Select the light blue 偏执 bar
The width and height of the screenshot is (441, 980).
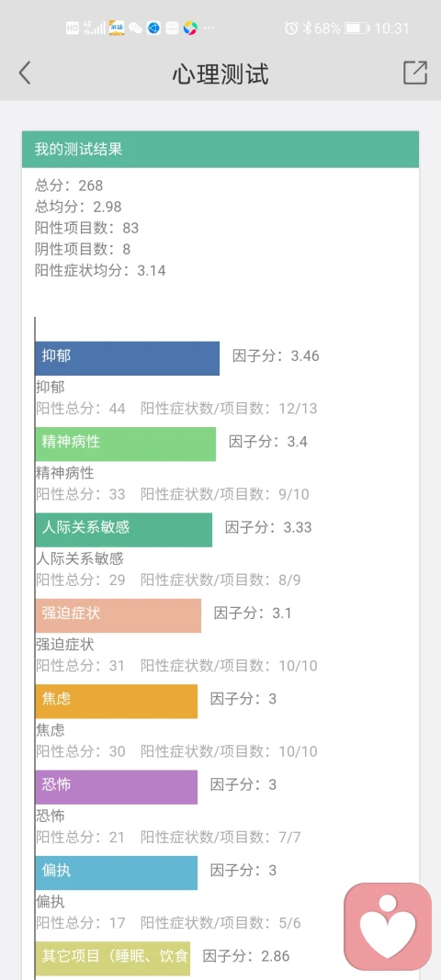117,873
